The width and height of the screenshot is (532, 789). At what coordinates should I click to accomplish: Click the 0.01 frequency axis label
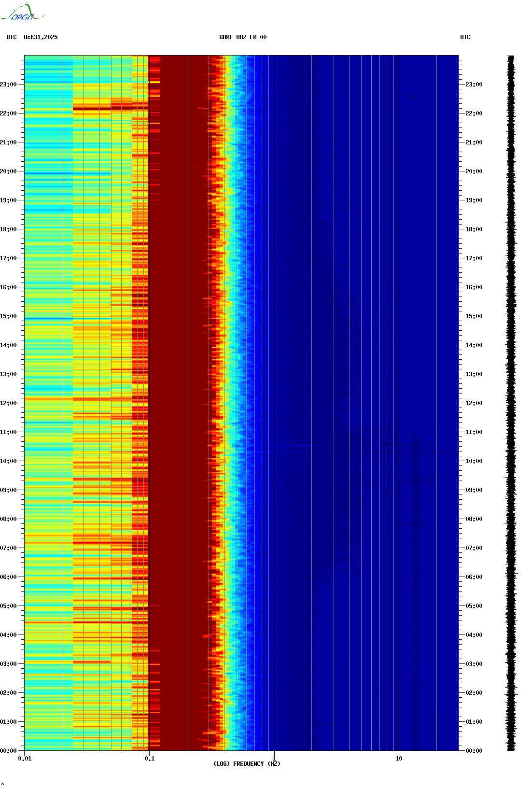[x=25, y=759]
